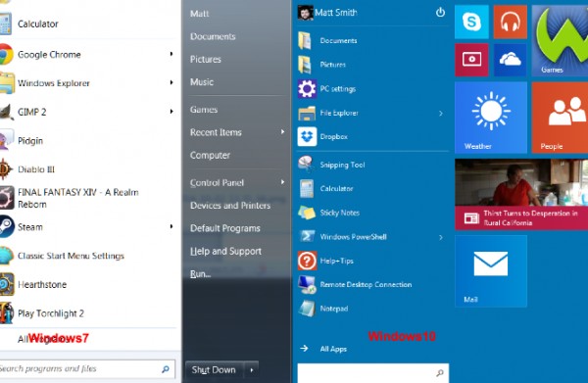This screenshot has height=383, width=588.
Task: Open the Weather tile
Action: 491,118
